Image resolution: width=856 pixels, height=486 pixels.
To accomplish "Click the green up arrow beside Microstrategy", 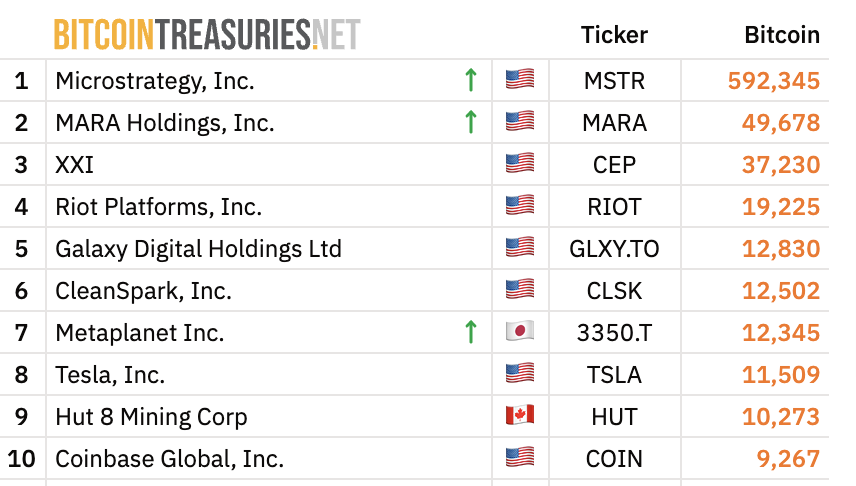I will tap(471, 80).
